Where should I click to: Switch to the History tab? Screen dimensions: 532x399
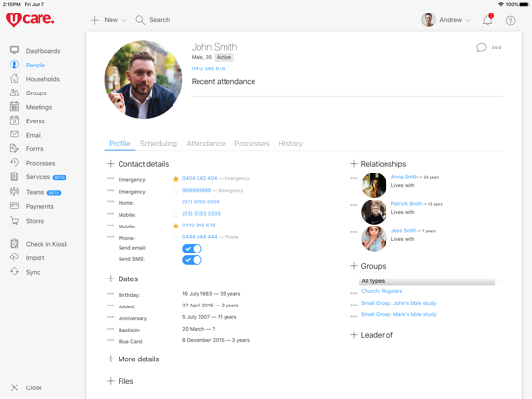click(x=290, y=144)
